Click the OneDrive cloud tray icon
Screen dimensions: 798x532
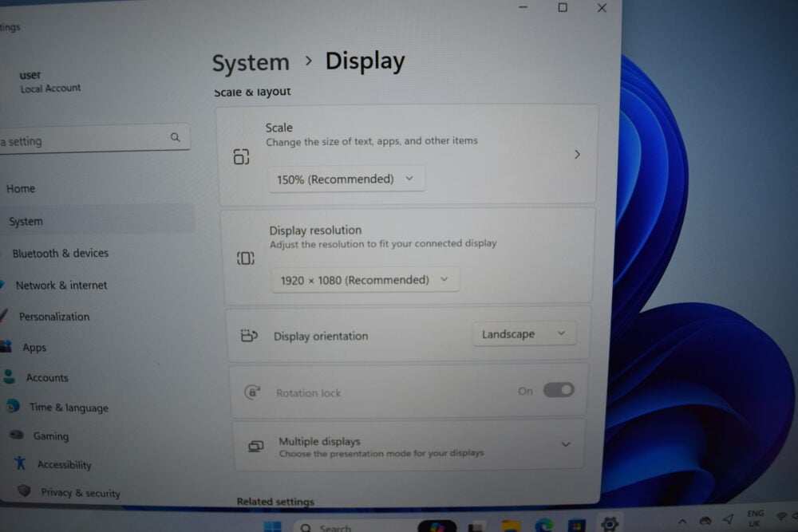[x=705, y=520]
